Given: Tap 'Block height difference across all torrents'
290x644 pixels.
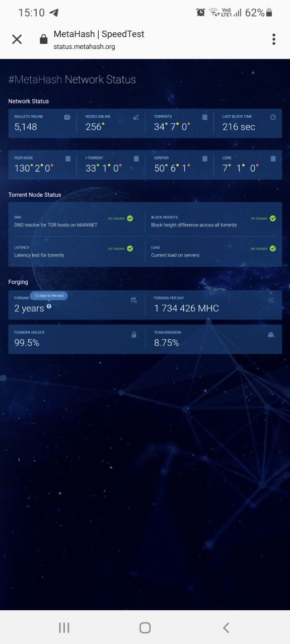Looking at the screenshot, I should (194, 225).
